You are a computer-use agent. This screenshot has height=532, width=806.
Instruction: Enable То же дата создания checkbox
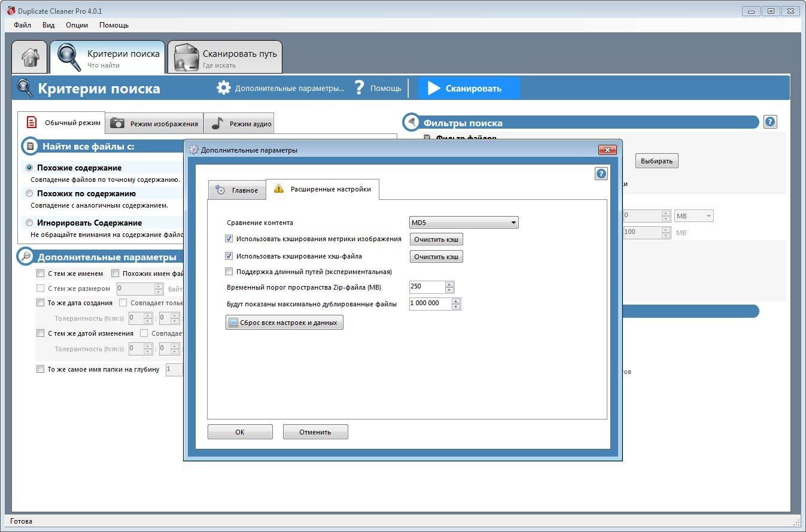point(41,303)
